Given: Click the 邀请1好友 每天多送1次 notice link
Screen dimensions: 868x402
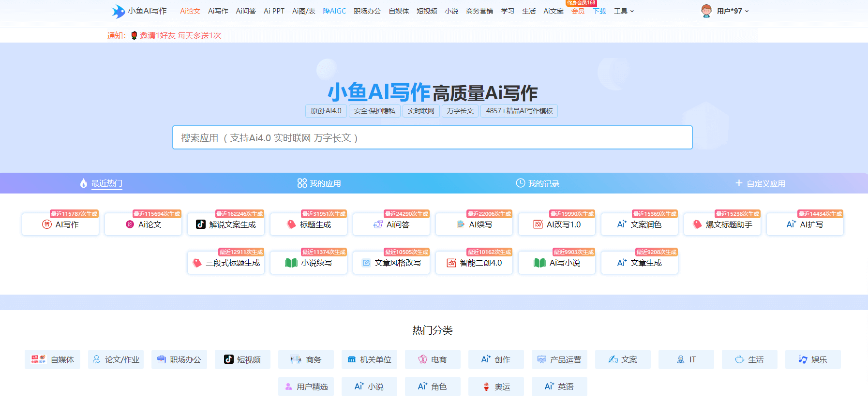Looking at the screenshot, I should coord(180,35).
